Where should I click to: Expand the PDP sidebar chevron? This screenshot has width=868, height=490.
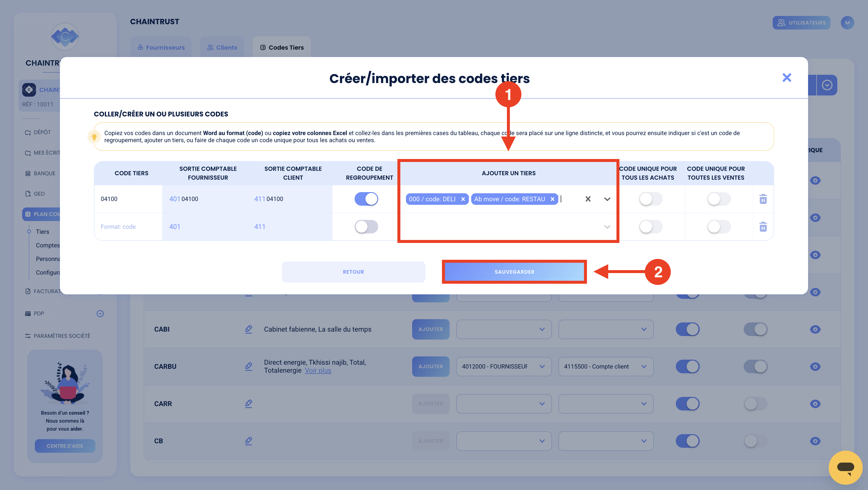(x=100, y=314)
